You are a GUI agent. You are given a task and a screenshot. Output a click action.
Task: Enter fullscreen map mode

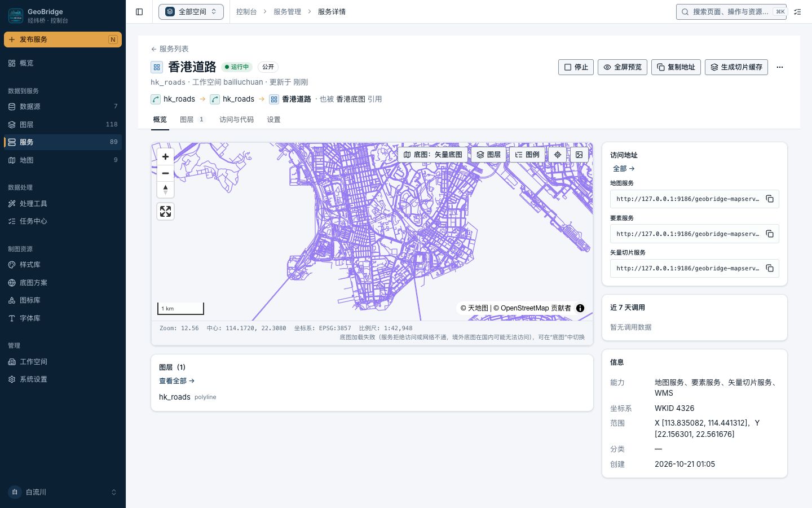(165, 212)
